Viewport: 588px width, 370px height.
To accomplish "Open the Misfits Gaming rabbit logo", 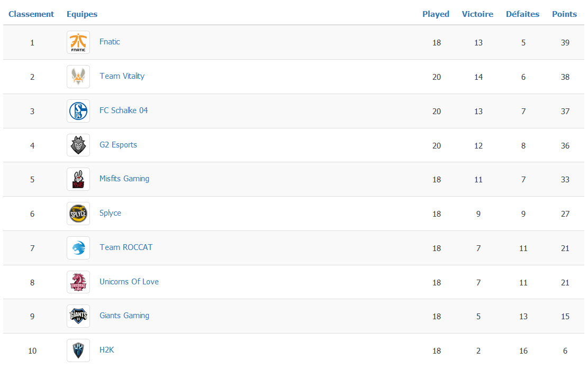I will [x=78, y=179].
